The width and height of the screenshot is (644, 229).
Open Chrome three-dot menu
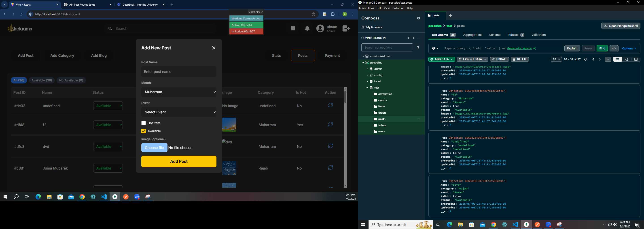[353, 14]
